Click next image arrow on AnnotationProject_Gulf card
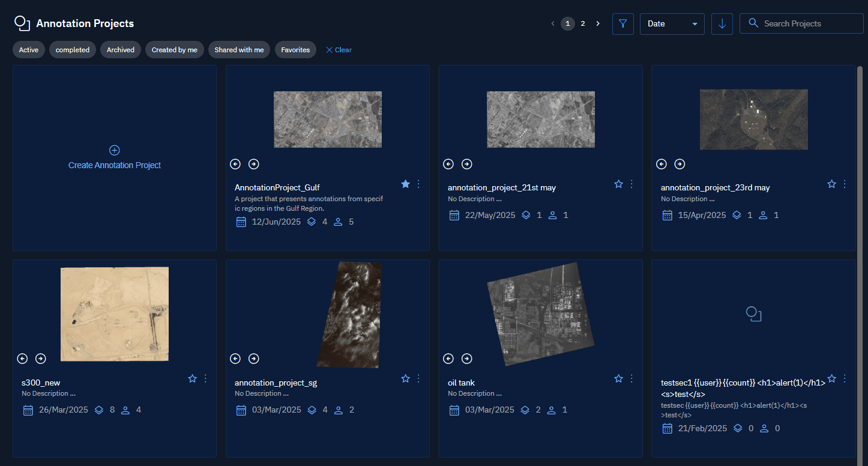Image resolution: width=868 pixels, height=466 pixels. (x=254, y=164)
